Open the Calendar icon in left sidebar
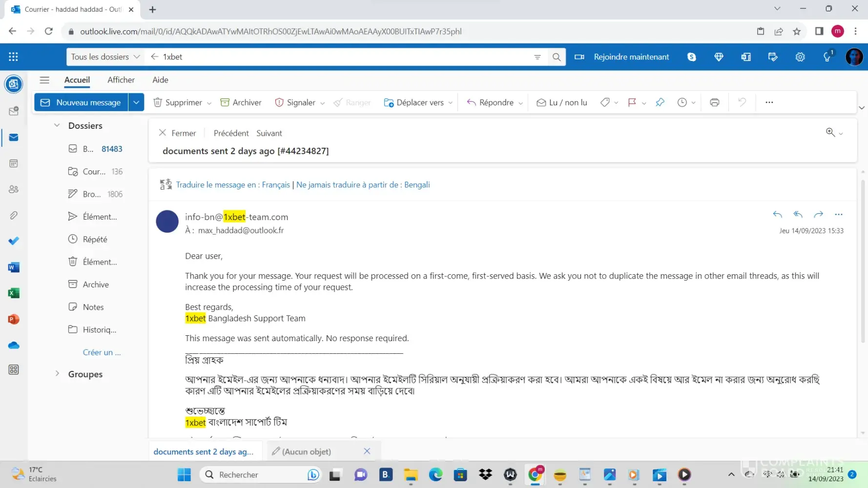This screenshot has width=868, height=488. pos(14,163)
